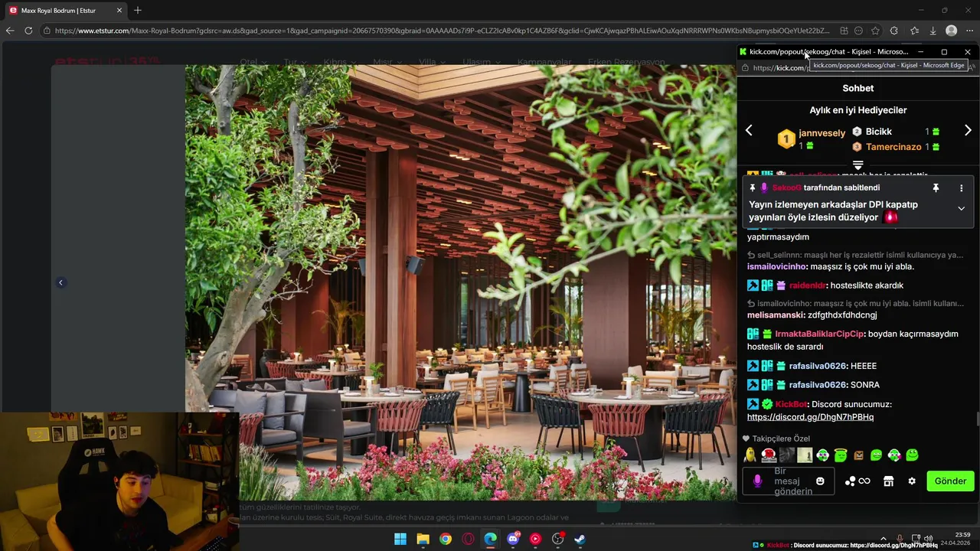Click rafasilva0626 message 'SONRA'
Screen dimensions: 980x551
pyautogui.click(x=865, y=385)
